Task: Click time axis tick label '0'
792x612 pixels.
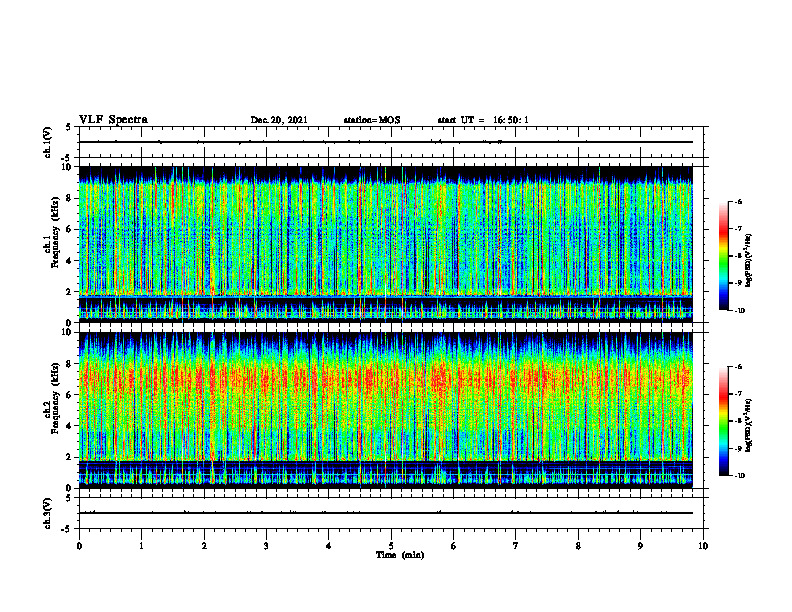Action: 79,546
